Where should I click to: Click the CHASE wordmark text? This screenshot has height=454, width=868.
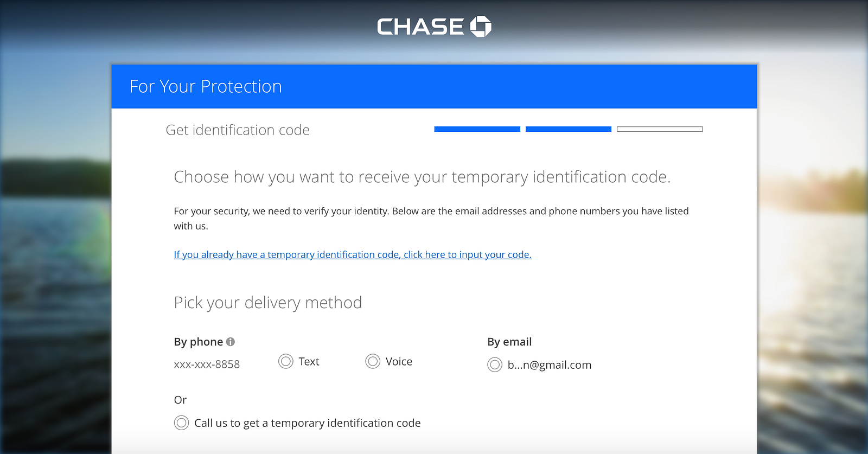(420, 27)
